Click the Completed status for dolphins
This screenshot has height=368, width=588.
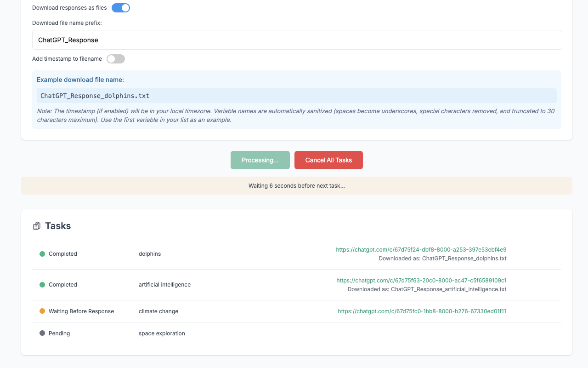point(63,254)
